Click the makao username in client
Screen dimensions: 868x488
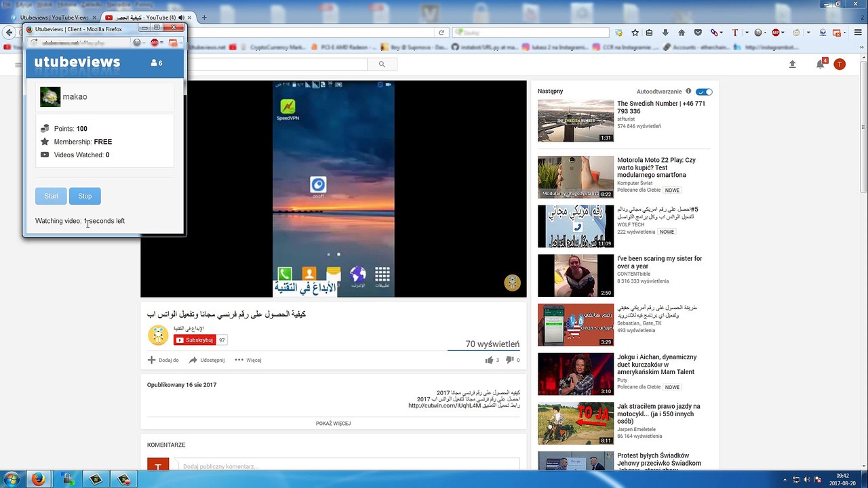tap(75, 97)
